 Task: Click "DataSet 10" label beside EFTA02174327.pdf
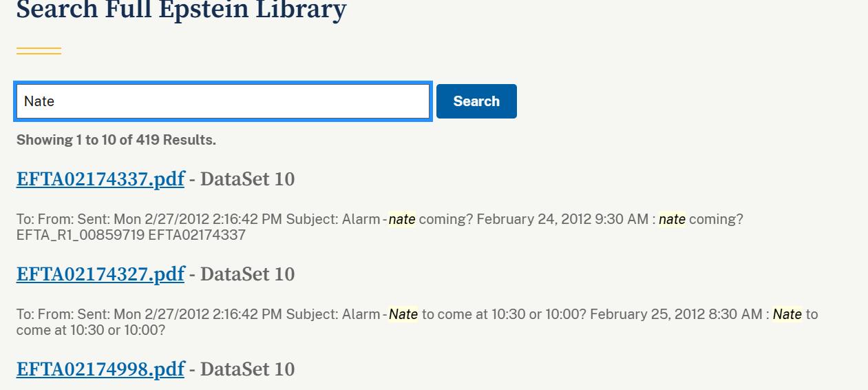click(247, 274)
